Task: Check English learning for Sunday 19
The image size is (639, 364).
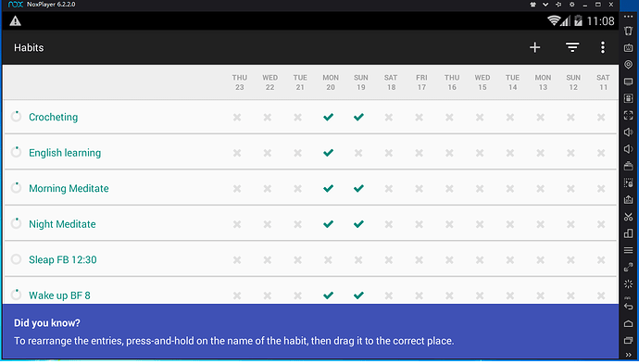Action: 358,153
